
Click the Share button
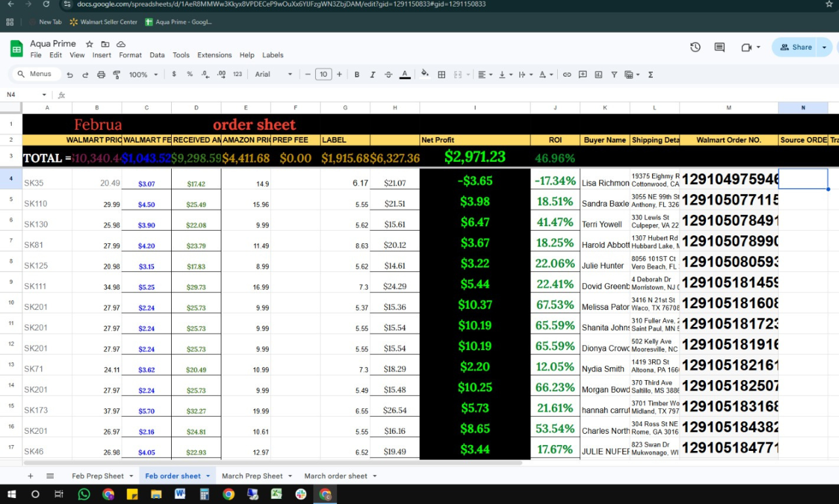796,47
